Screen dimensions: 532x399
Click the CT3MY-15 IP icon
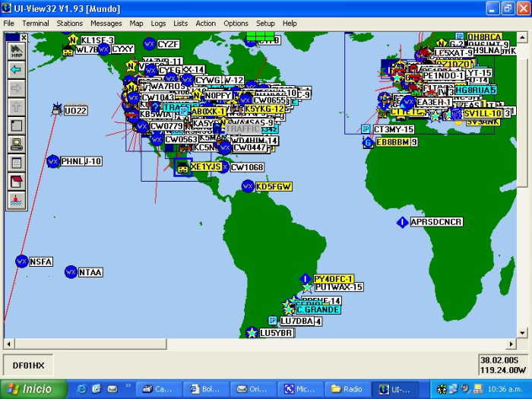click(366, 129)
